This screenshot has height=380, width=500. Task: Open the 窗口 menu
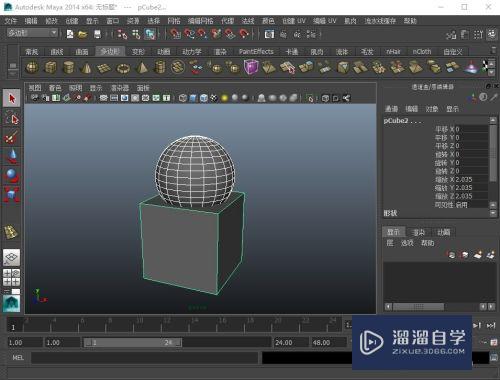113,21
